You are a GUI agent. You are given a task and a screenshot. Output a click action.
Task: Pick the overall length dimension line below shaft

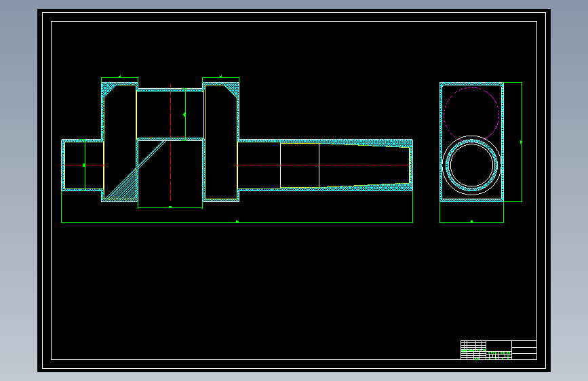pyautogui.click(x=237, y=222)
